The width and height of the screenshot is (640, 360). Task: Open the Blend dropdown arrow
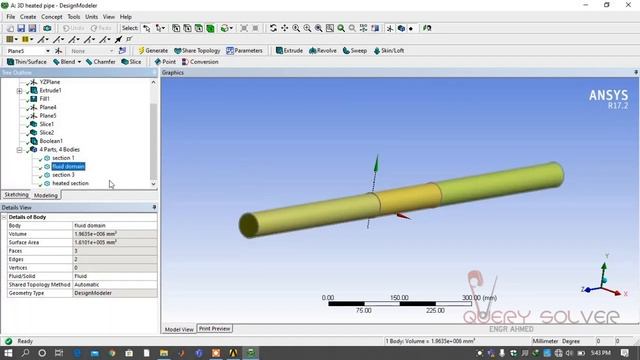click(79, 62)
